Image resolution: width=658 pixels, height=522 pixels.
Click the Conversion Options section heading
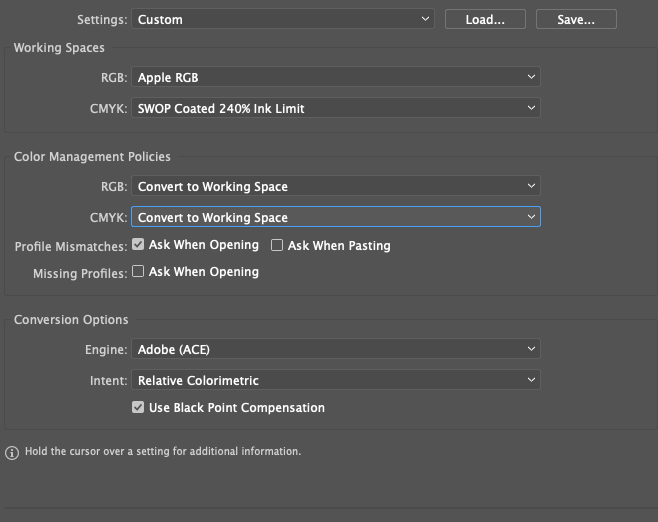(71, 320)
